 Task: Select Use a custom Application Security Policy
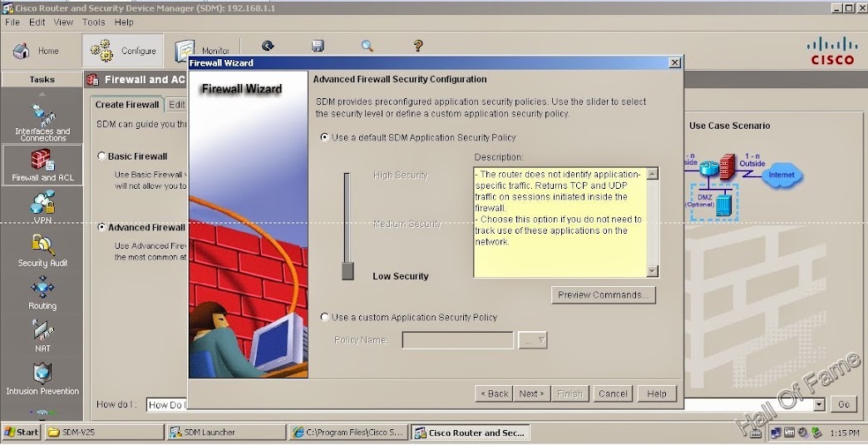[325, 317]
